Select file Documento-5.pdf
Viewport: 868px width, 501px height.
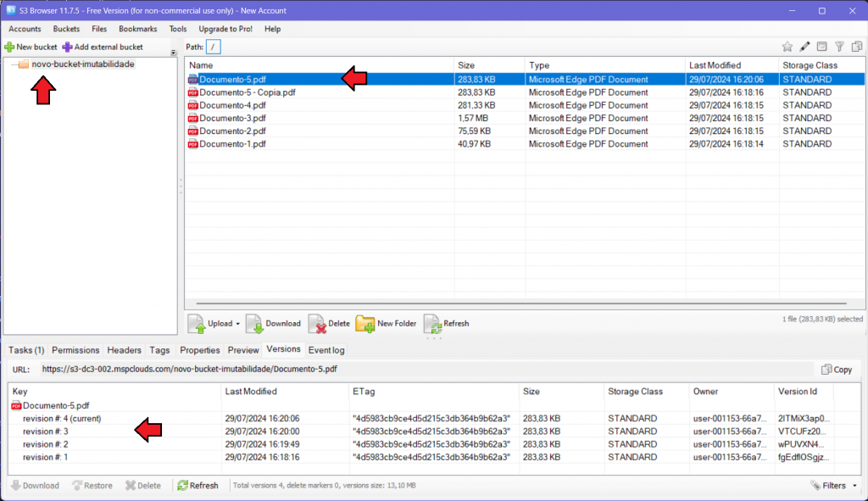pos(525,79)
